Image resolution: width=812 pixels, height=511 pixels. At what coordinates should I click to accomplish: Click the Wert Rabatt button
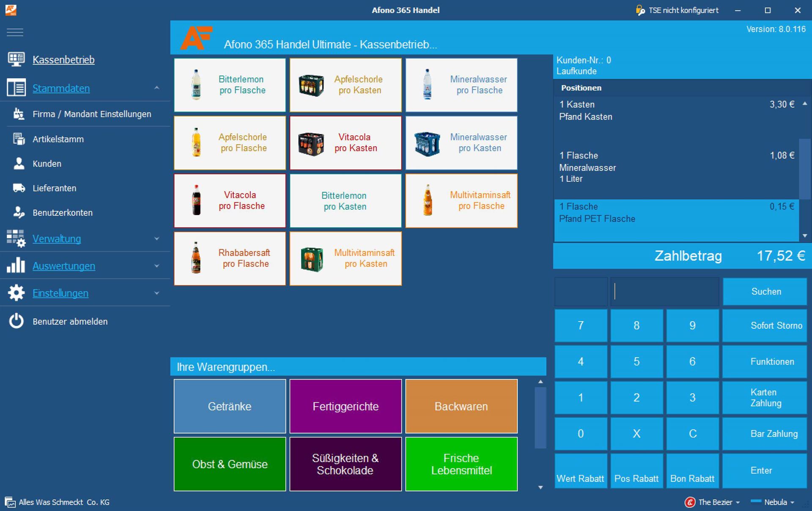(581, 471)
